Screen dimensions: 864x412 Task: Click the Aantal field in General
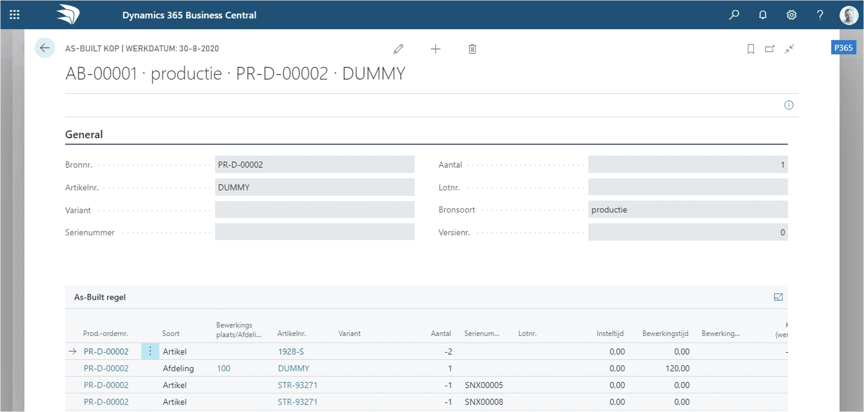(x=688, y=164)
